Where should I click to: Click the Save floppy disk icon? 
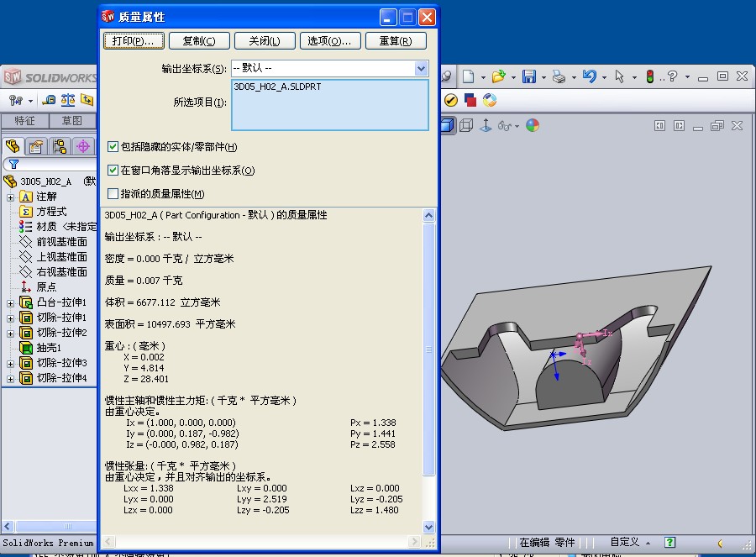point(528,76)
